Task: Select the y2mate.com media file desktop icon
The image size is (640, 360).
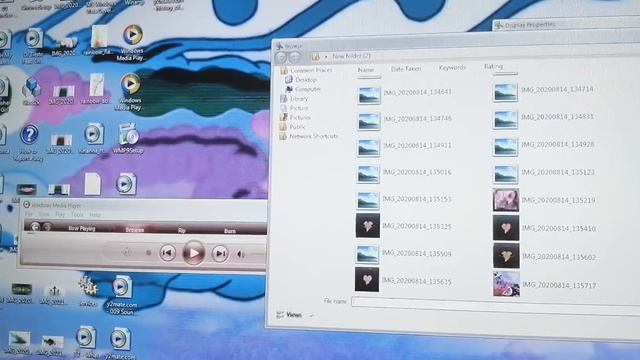Action: 121,295
